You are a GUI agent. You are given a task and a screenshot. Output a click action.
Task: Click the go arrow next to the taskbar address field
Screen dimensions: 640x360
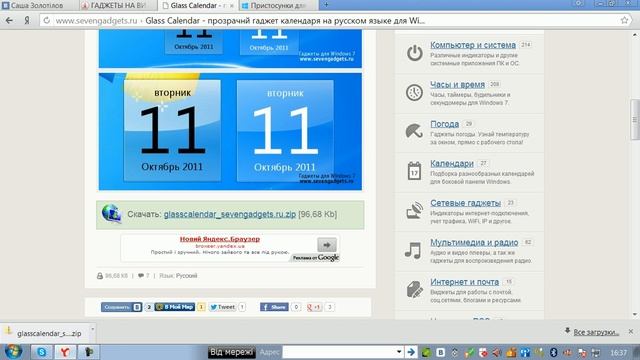(411, 352)
